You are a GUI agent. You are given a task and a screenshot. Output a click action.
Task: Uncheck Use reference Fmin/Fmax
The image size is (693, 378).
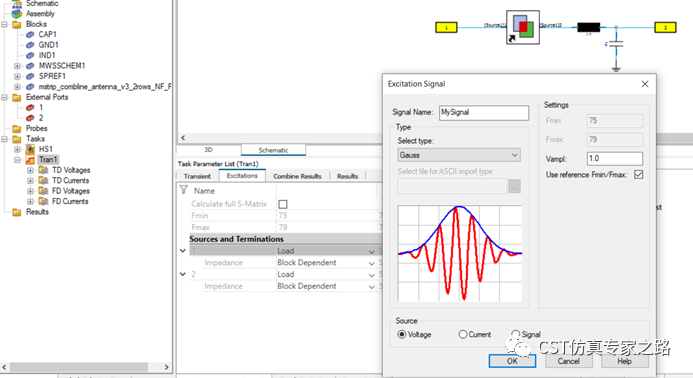(x=639, y=175)
